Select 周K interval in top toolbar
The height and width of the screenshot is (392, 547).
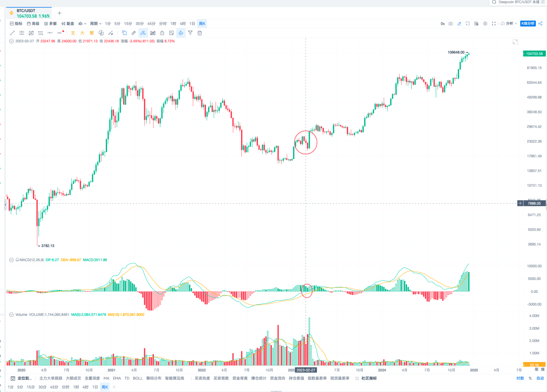(202, 24)
